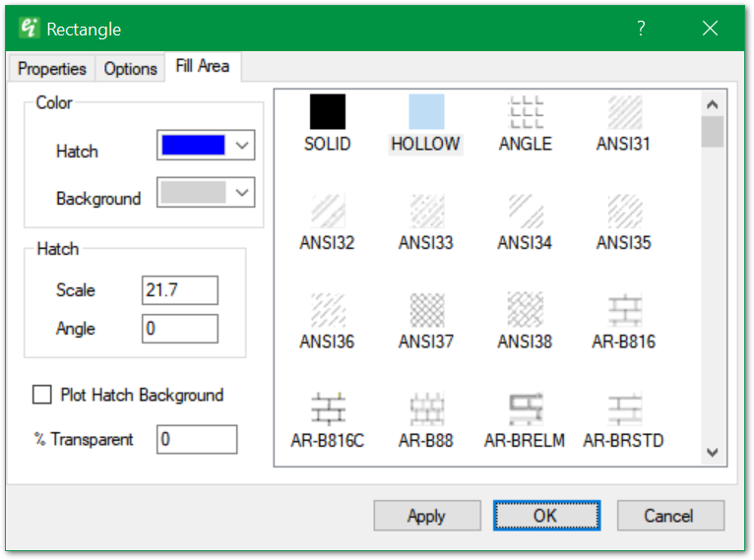The width and height of the screenshot is (754, 560).
Task: Click the pattern list scroll up arrow
Action: tap(712, 103)
